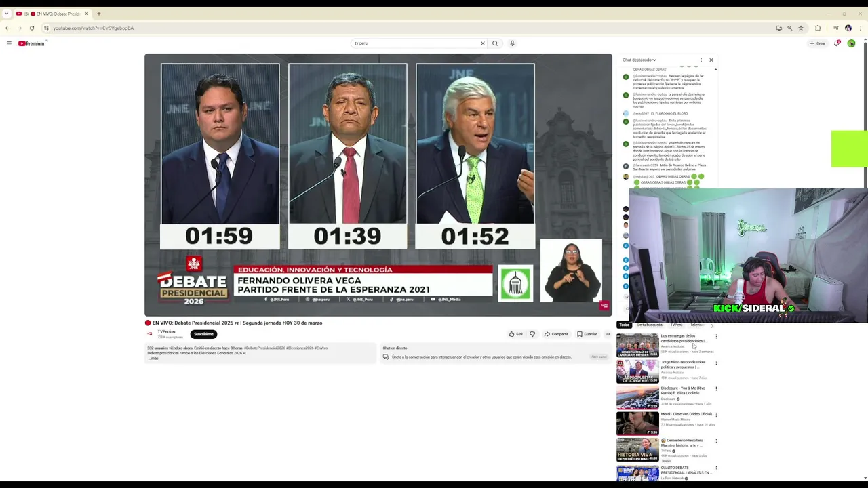Close the live chat panel
868x488 pixels.
tap(711, 60)
